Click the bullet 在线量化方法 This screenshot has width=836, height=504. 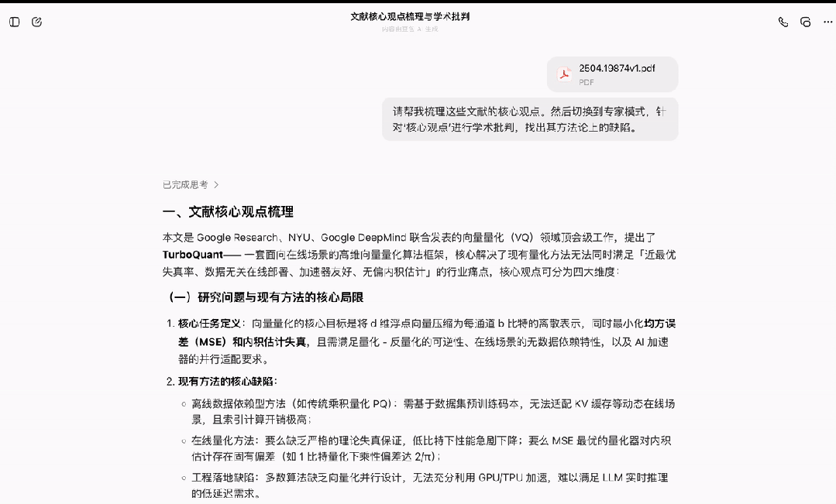pyautogui.click(x=431, y=448)
